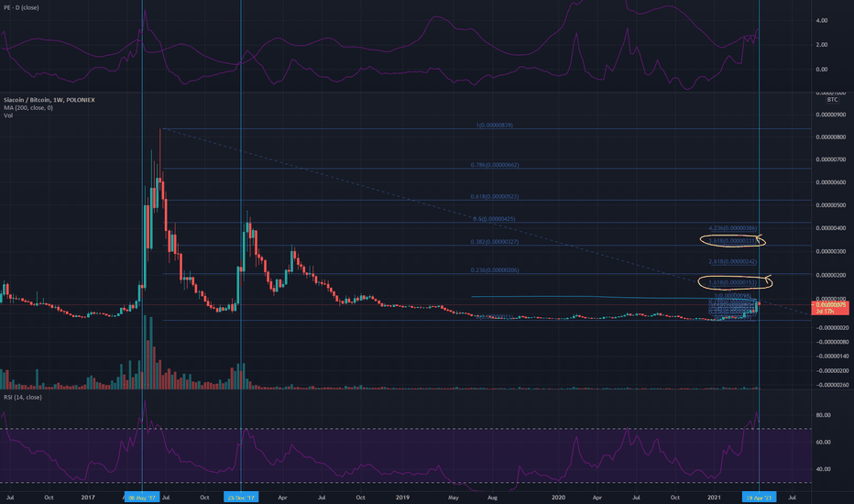Viewport: 854px width, 504px height.
Task: Click 4.00 on the PE scale
Action: (821, 20)
